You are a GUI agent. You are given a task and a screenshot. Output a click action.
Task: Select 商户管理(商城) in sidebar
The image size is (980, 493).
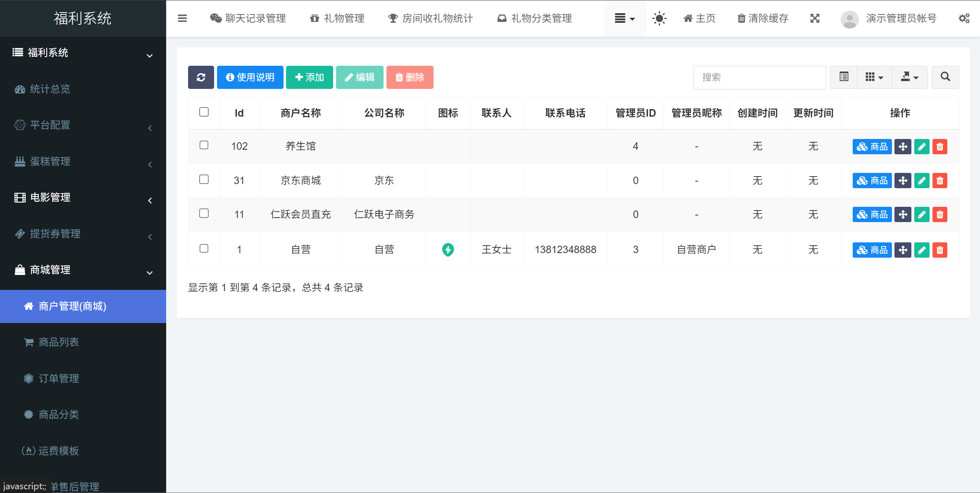tap(83, 306)
